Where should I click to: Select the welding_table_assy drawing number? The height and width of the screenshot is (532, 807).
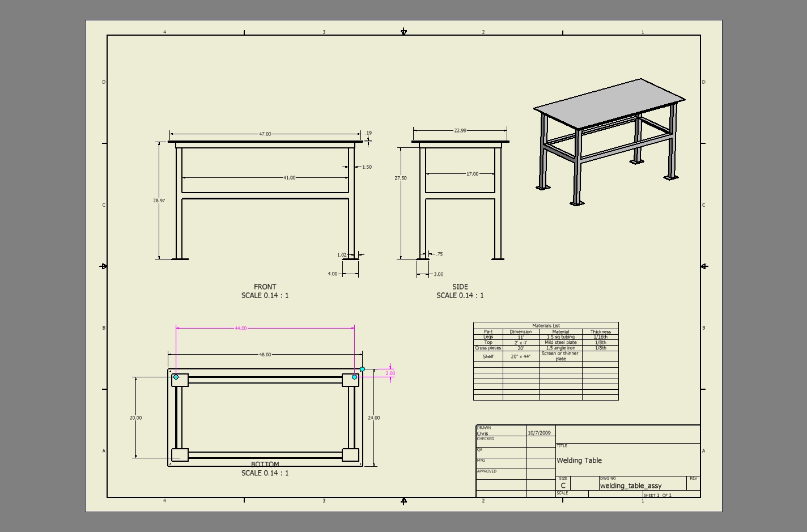click(630, 486)
